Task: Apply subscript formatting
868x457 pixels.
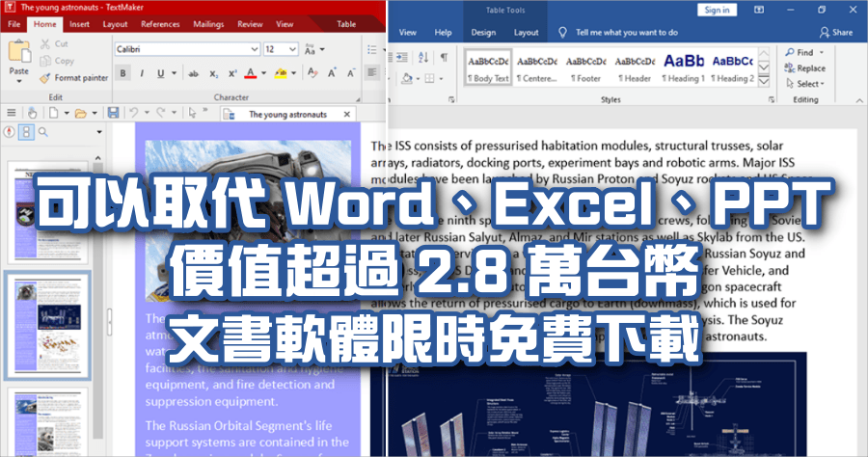Action: click(x=214, y=73)
